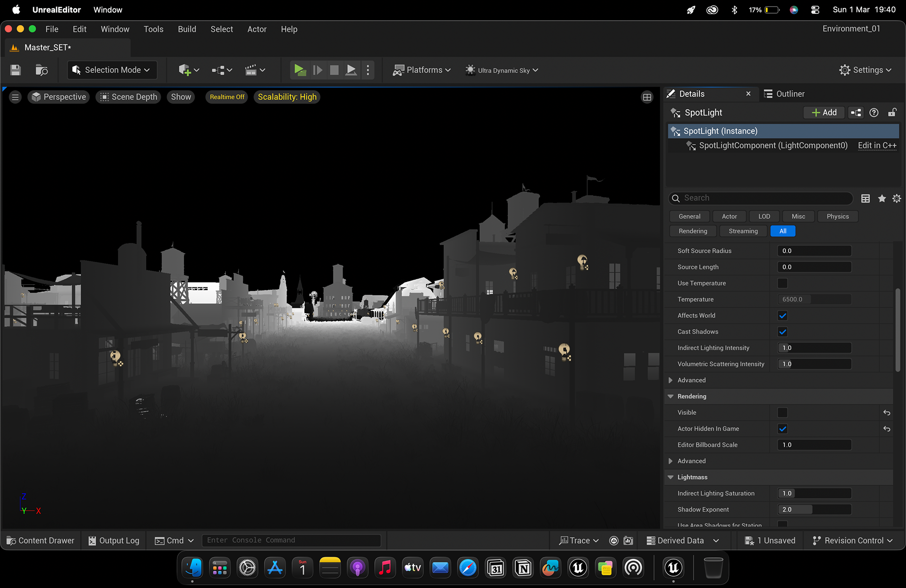Click the Add component button

[x=824, y=113]
